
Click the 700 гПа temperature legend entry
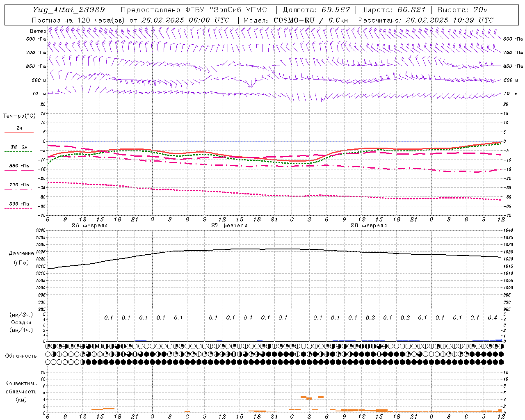pos(19,185)
